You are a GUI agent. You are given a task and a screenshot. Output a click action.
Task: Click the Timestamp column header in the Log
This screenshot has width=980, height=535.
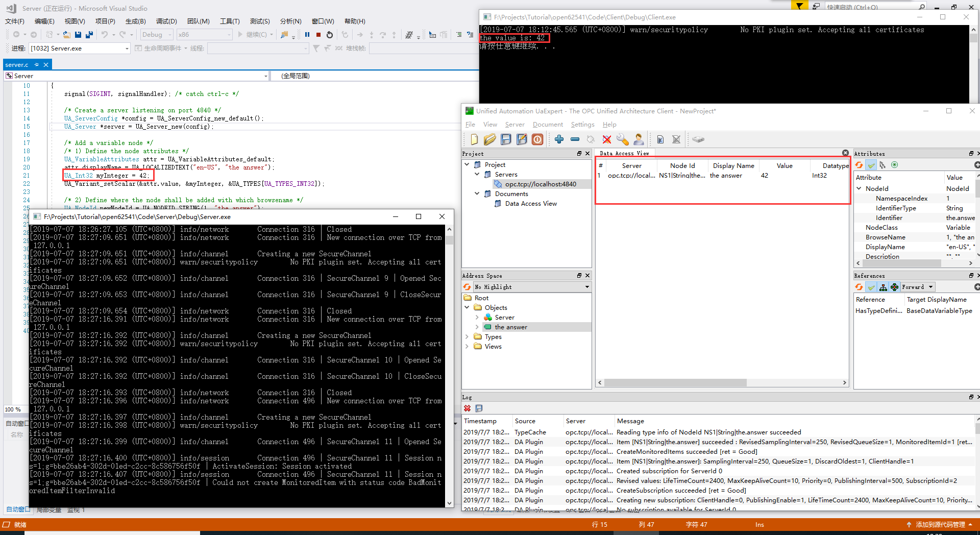coord(480,421)
